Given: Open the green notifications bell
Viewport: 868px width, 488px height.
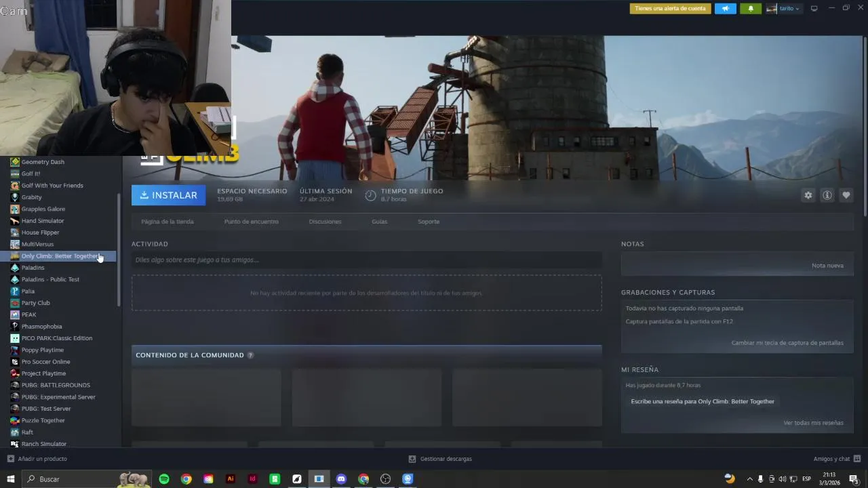Looking at the screenshot, I should tap(751, 9).
